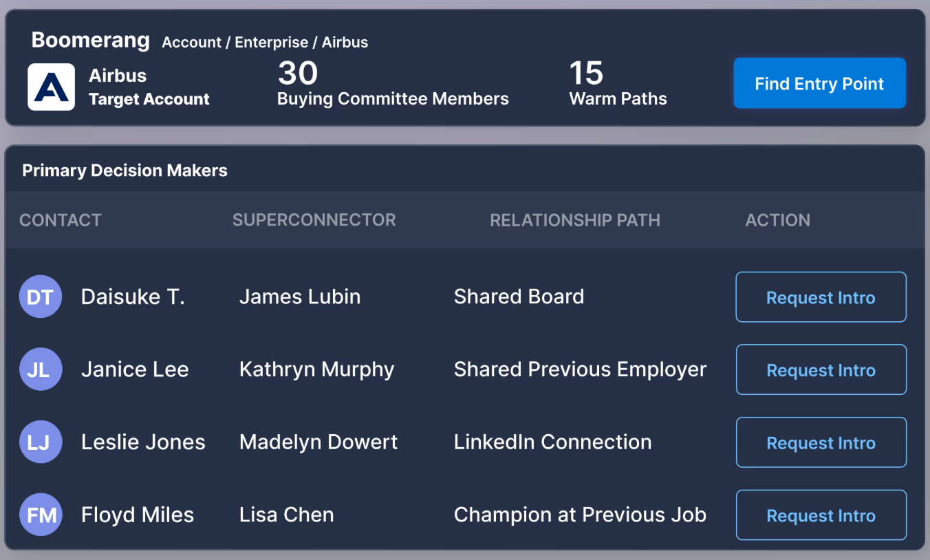Sort by the RELATIONSHIP PATH column header
This screenshot has width=930, height=560.
pos(575,220)
